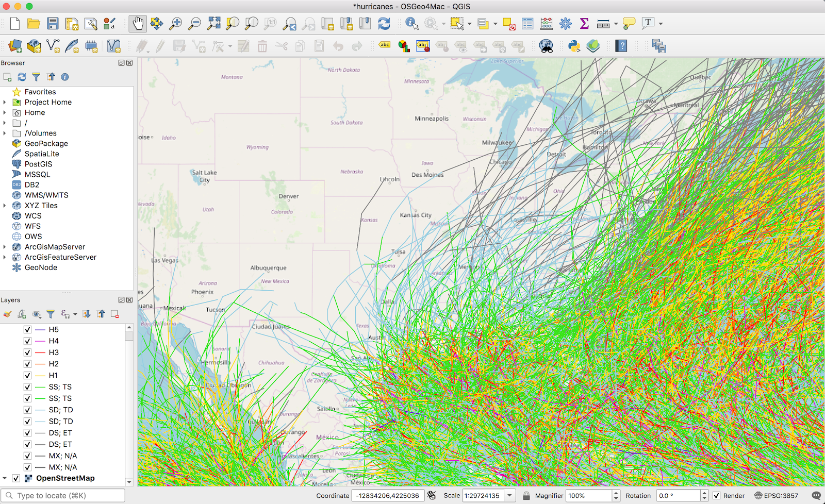Expand the ArcGisMapServer node
The height and width of the screenshot is (504, 825).
click(5, 247)
